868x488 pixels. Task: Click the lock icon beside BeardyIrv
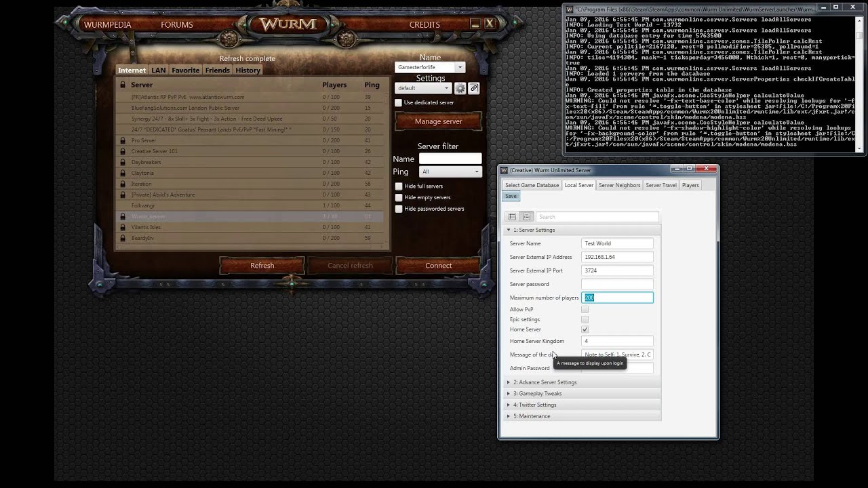123,238
